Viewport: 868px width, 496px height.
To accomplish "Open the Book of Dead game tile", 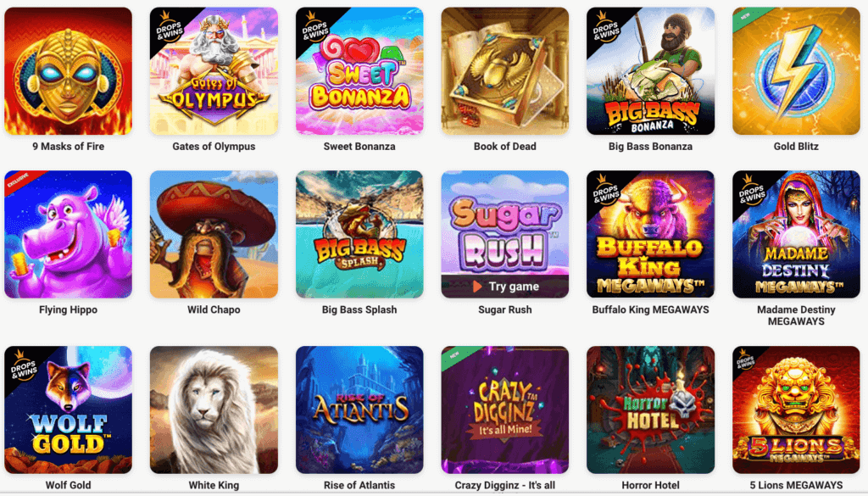I will click(505, 71).
